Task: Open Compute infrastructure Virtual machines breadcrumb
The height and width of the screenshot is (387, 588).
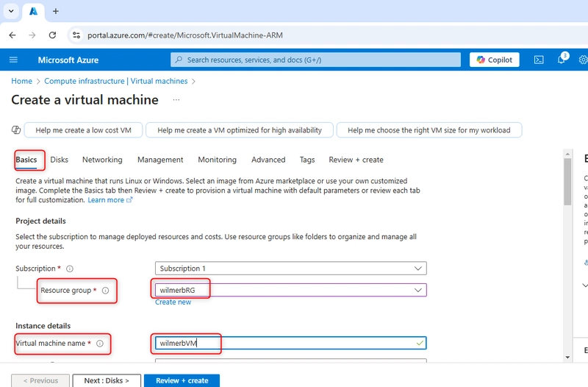Action: (116, 81)
